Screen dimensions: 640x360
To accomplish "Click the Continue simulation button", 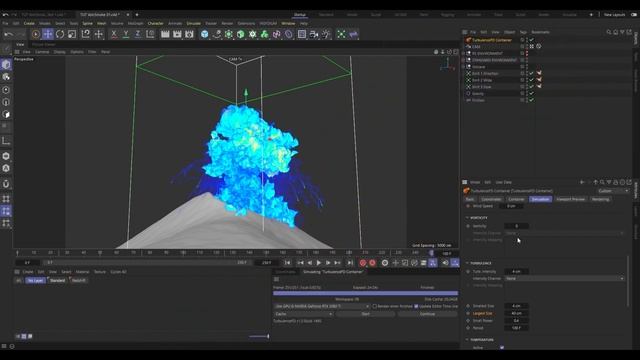I will [x=427, y=314].
